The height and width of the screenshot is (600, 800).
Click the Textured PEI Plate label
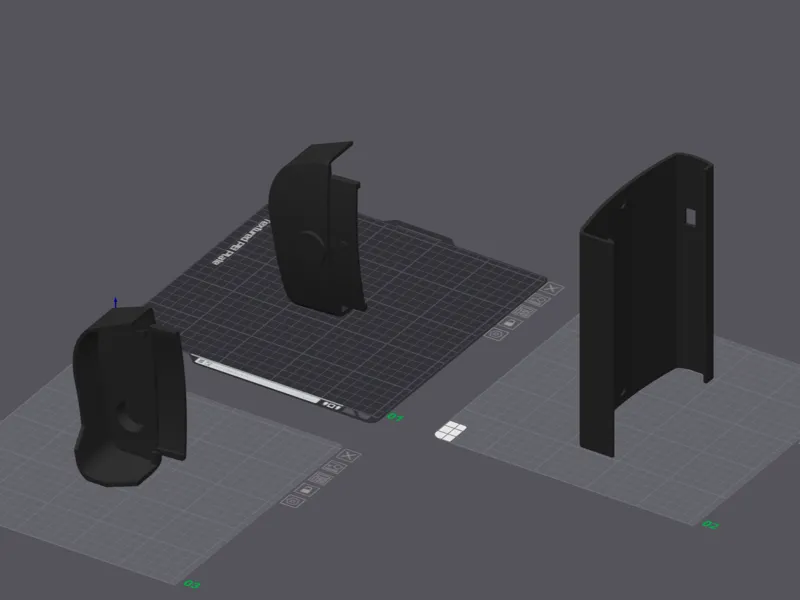[241, 242]
